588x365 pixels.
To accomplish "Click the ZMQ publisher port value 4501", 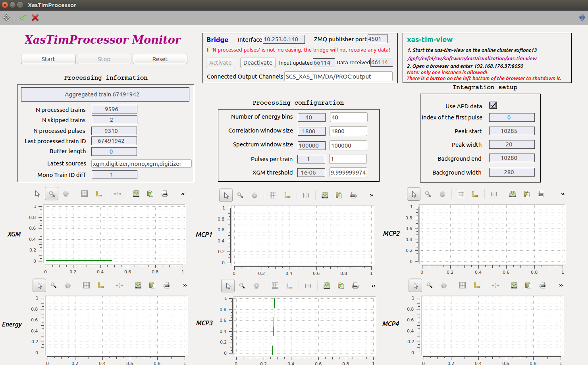I will pyautogui.click(x=378, y=39).
